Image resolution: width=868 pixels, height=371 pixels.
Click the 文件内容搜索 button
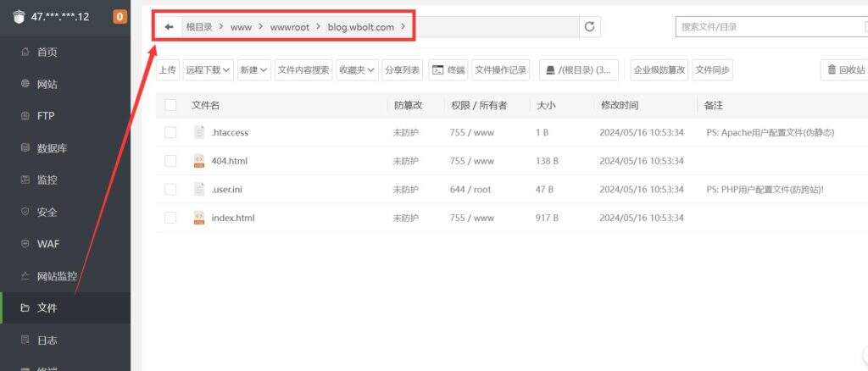click(x=303, y=70)
